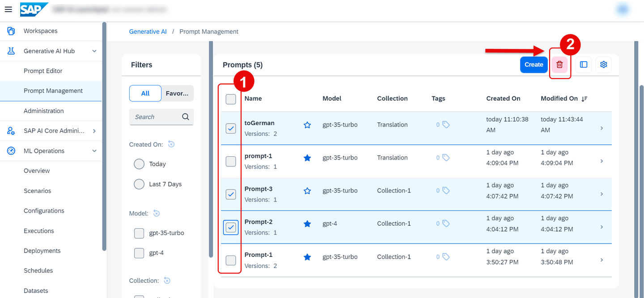The width and height of the screenshot is (644, 298).
Task: Click the sidebar vertical scrollbar
Action: pos(104,136)
